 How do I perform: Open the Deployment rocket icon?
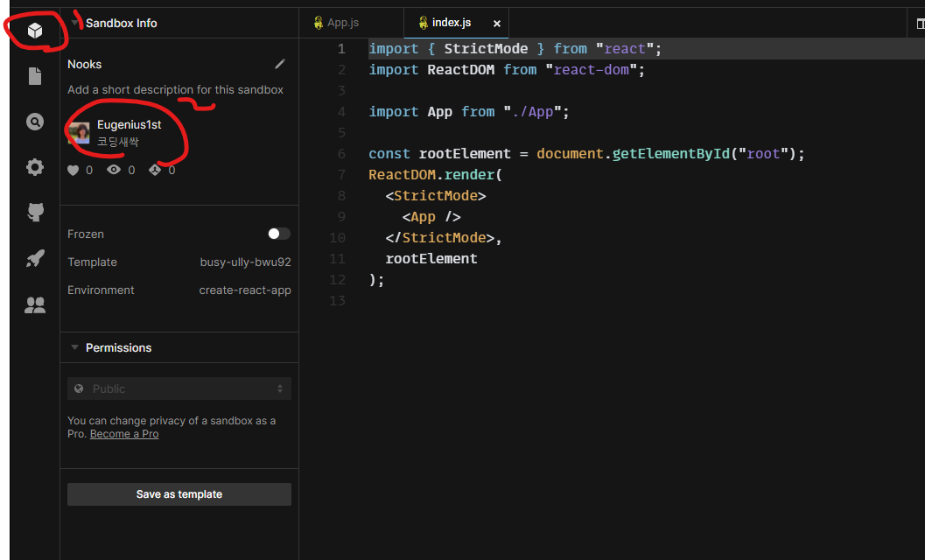coord(35,258)
